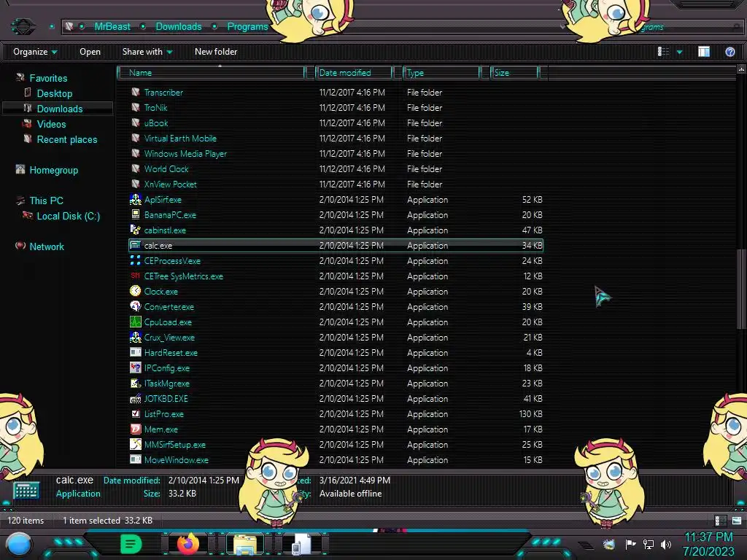Click the Start orb button
Screen dimensions: 747x560
19,545
